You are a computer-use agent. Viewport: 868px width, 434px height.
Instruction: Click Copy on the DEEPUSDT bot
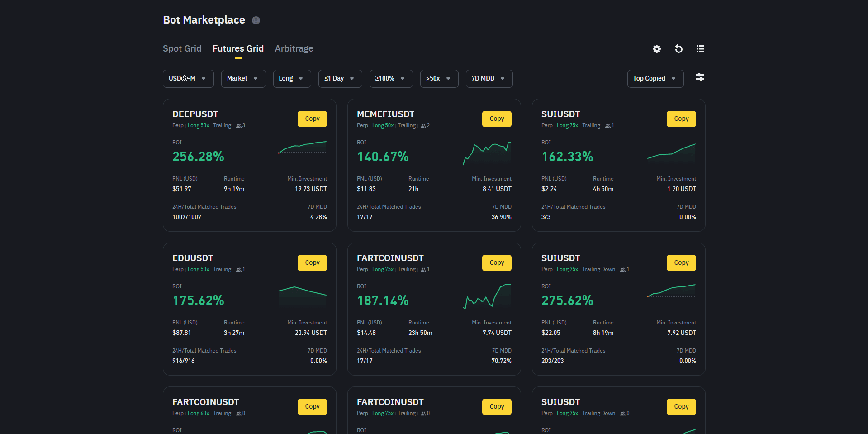(x=312, y=119)
